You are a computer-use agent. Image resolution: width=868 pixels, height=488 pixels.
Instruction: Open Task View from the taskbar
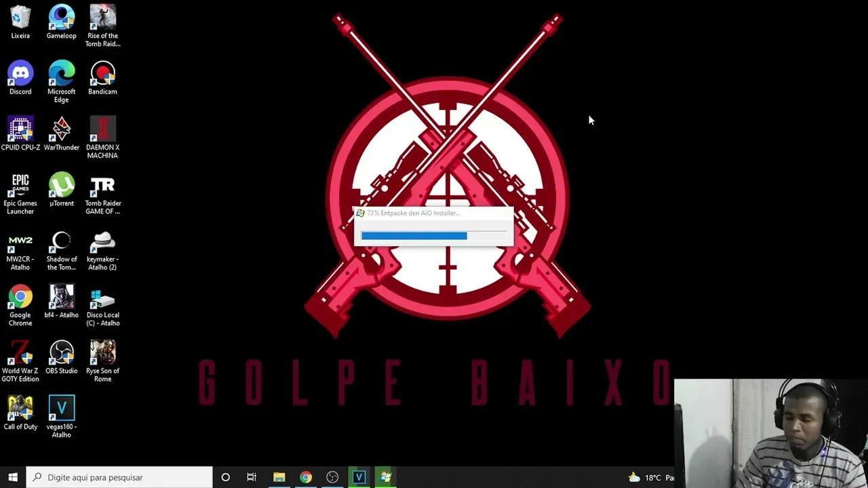click(252, 477)
